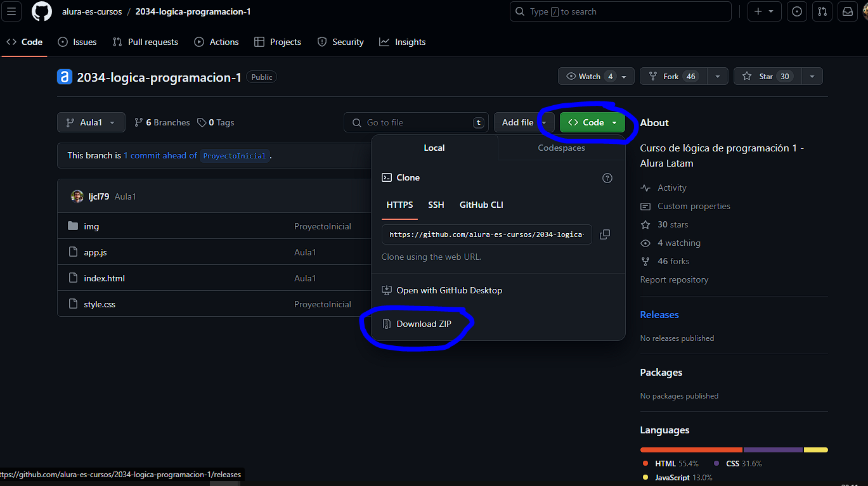The image size is (868, 486).
Task: Click the Watch button
Action: pyautogui.click(x=596, y=76)
